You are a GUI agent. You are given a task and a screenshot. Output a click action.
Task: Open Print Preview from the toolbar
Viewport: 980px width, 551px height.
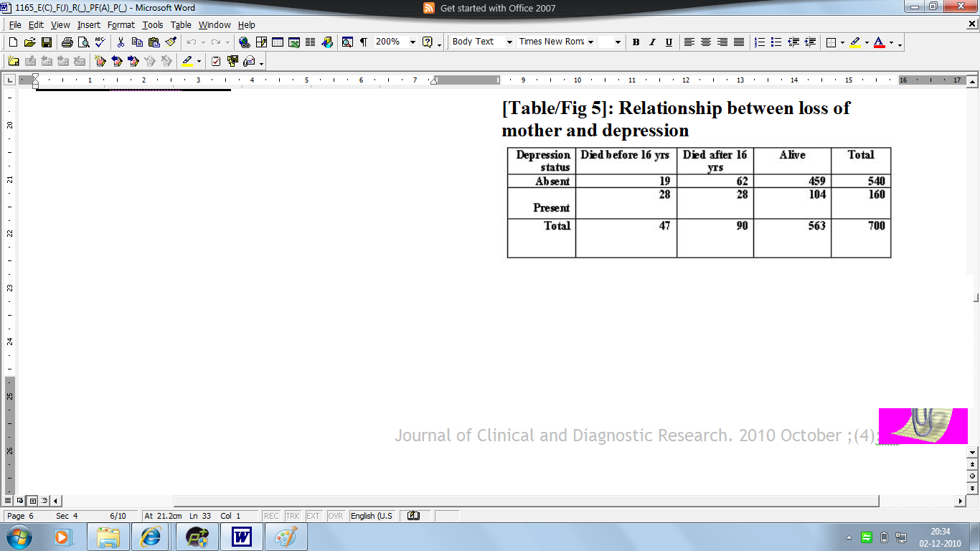(x=84, y=42)
